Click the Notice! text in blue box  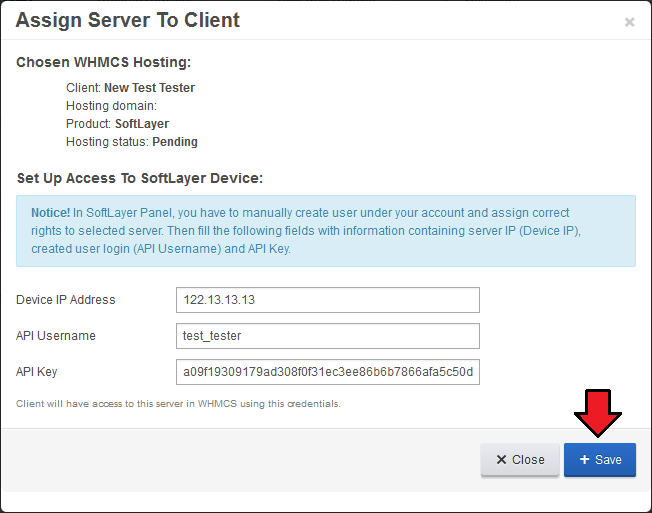coord(50,213)
